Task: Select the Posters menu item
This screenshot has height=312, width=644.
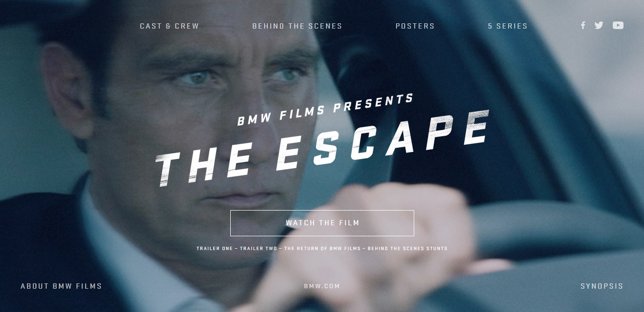Action: coord(415,26)
